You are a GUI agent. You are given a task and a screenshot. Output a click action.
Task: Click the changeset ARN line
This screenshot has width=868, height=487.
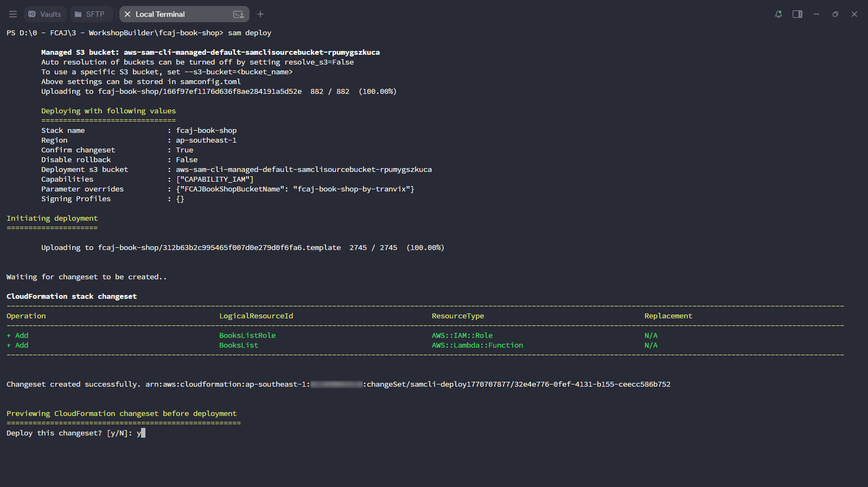(x=339, y=385)
